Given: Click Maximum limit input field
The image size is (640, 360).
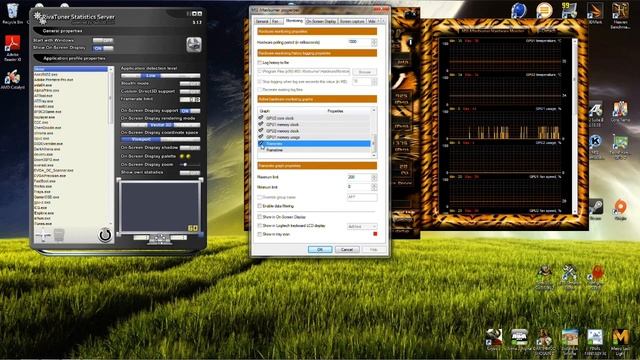Looking at the screenshot, I should point(359,177).
